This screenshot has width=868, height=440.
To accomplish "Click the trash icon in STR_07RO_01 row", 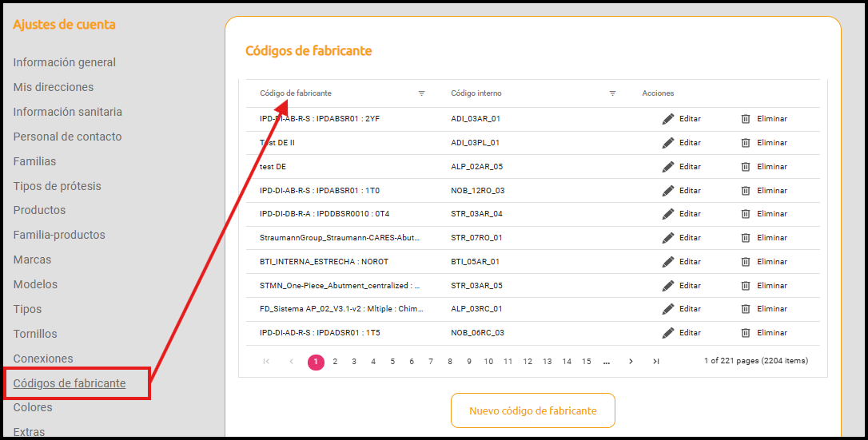I will click(x=746, y=238).
